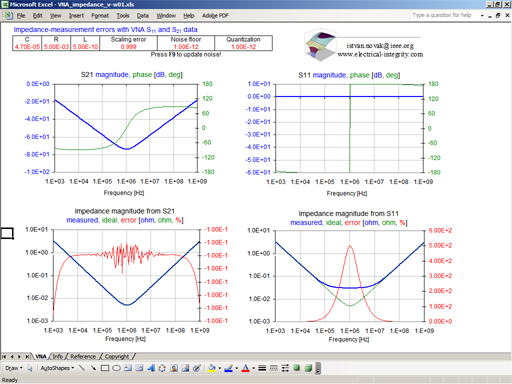The width and height of the screenshot is (512, 384).
Task: Click the icon just left of Fill Color bucket
Action: (x=197, y=368)
